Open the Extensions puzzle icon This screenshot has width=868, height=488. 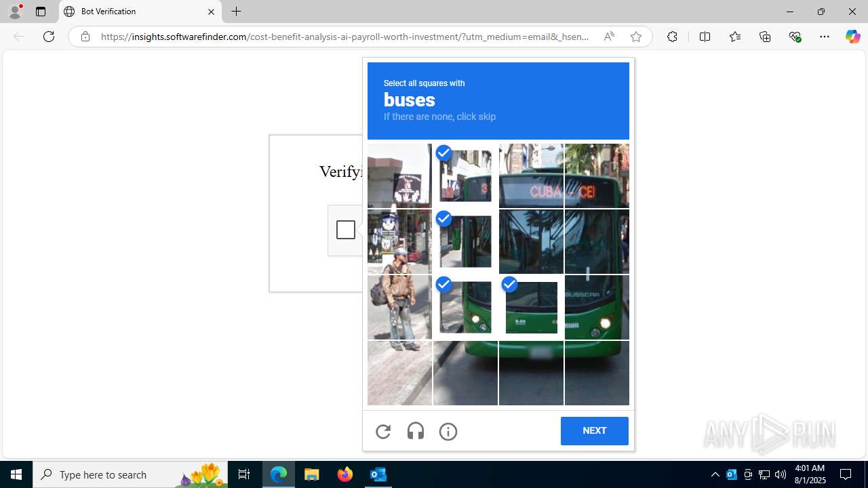[672, 37]
